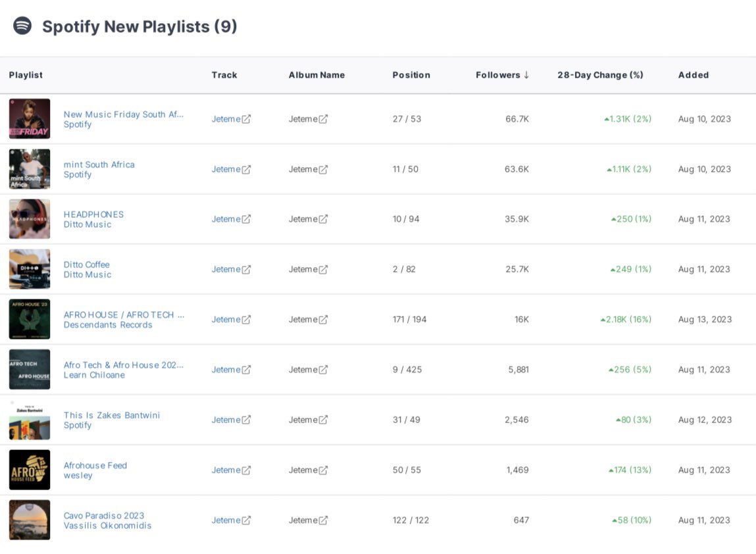Open Afro Tech & Afro House 202... link
Screen dimensions: 756x554
click(124, 365)
